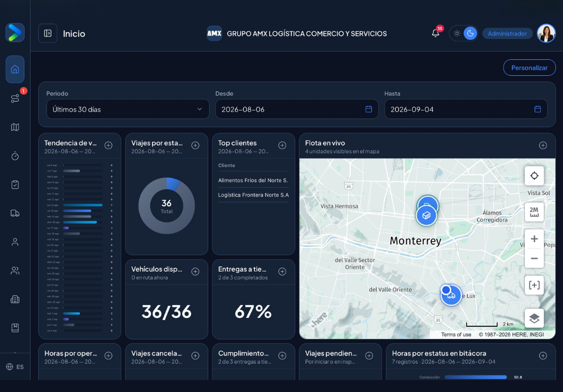Open the bookmark book icon in sidebar
Image resolution: width=563 pixels, height=392 pixels.
pos(15,328)
